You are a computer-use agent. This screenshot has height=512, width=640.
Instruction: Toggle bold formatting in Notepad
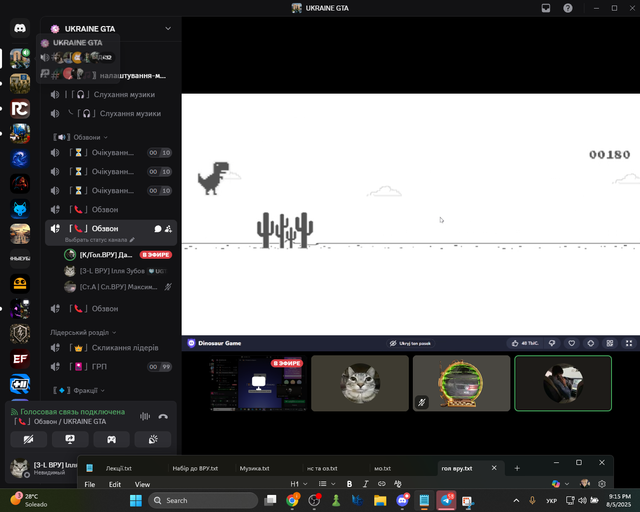coord(349,484)
